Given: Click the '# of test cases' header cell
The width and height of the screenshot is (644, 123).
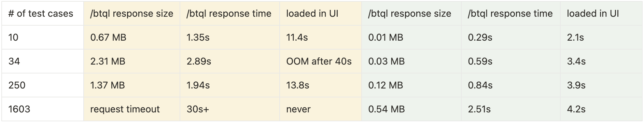Looking at the screenshot, I should tap(42, 13).
